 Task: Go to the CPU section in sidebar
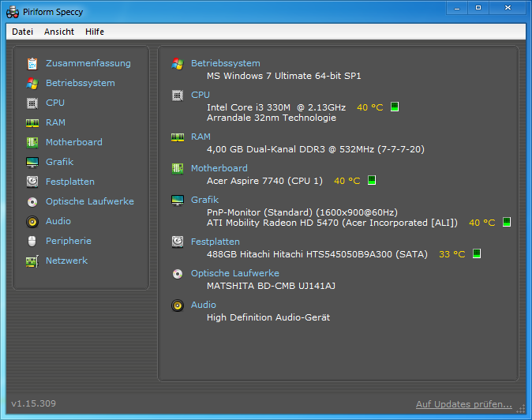(55, 103)
